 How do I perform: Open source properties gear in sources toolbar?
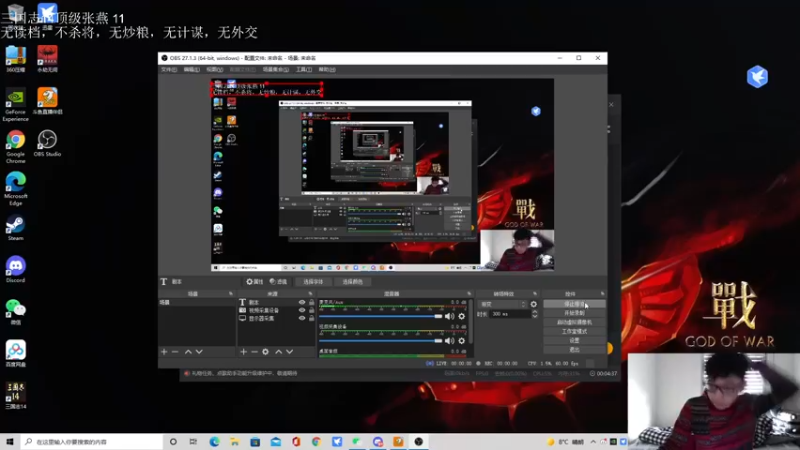265,352
